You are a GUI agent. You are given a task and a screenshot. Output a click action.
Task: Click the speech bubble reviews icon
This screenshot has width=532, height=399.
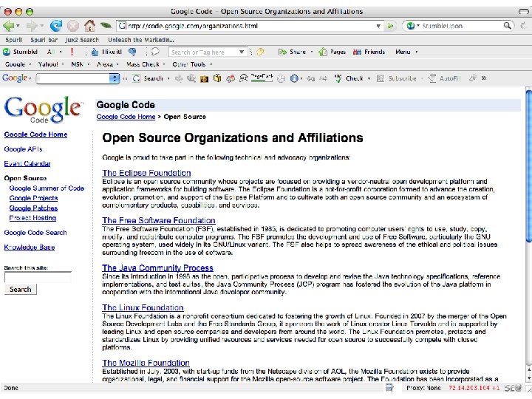click(x=155, y=52)
